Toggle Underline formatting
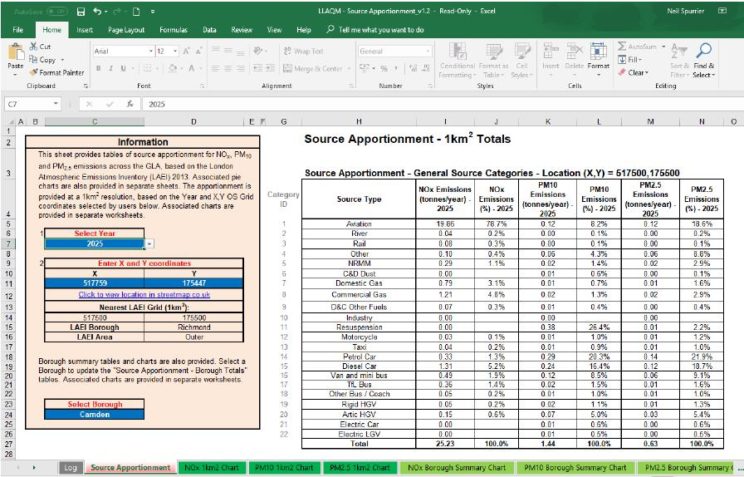The image size is (744, 477). (x=123, y=68)
